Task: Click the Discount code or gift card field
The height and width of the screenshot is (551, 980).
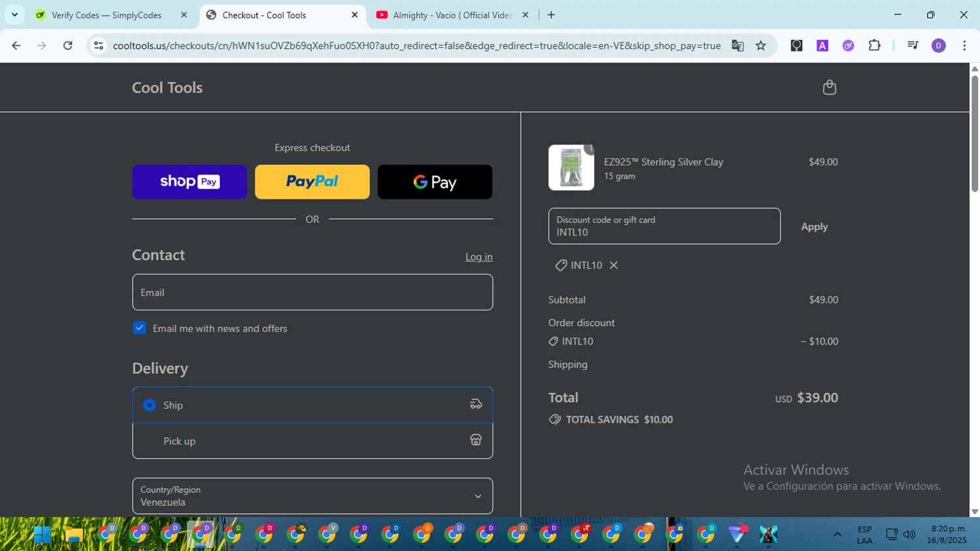Action: click(x=664, y=226)
